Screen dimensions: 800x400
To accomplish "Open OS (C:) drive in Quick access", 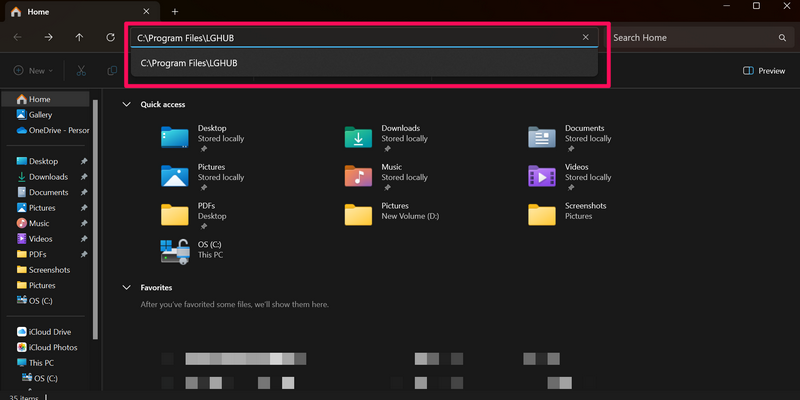I will coord(175,252).
